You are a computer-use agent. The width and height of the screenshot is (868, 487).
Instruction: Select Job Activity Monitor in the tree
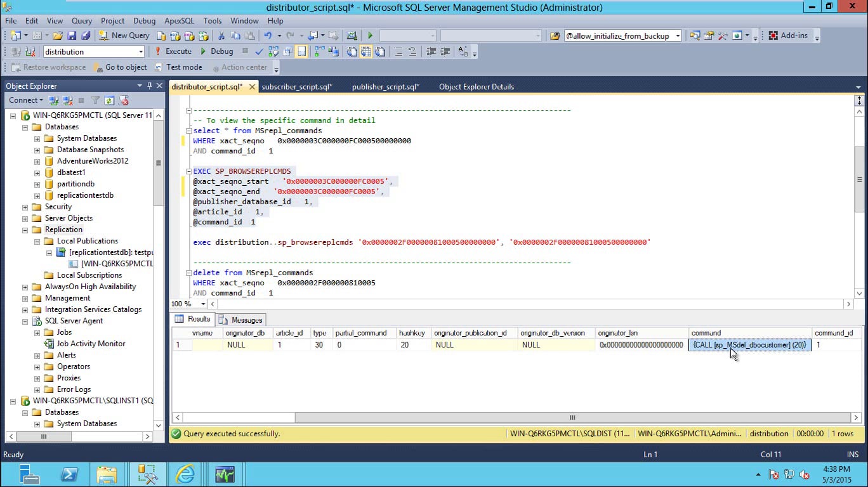click(x=91, y=344)
